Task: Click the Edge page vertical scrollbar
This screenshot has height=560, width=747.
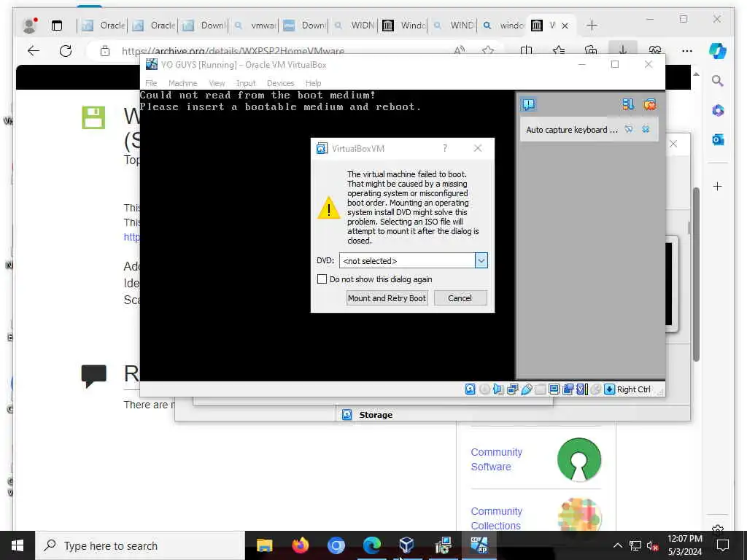Action: pyautogui.click(x=696, y=274)
